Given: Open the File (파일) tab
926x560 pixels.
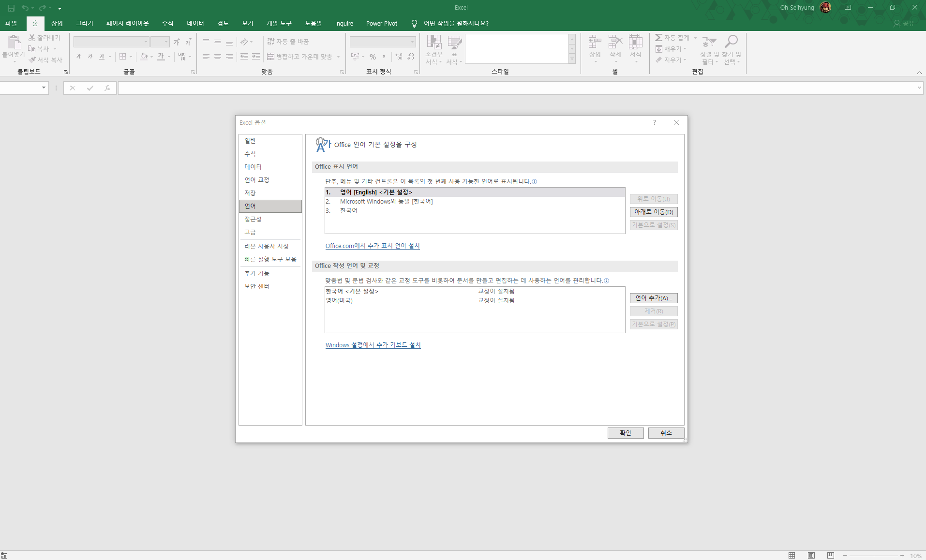Looking at the screenshot, I should 11,23.
